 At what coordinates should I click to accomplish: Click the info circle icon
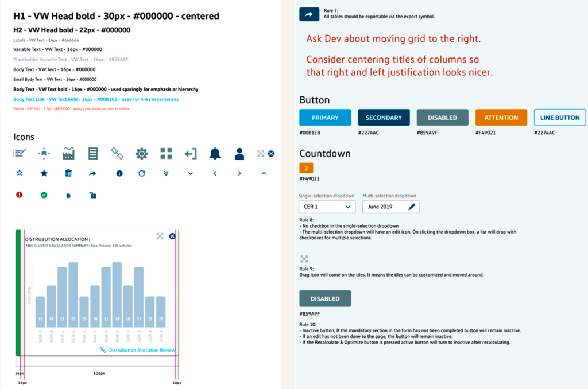pyautogui.click(x=119, y=173)
